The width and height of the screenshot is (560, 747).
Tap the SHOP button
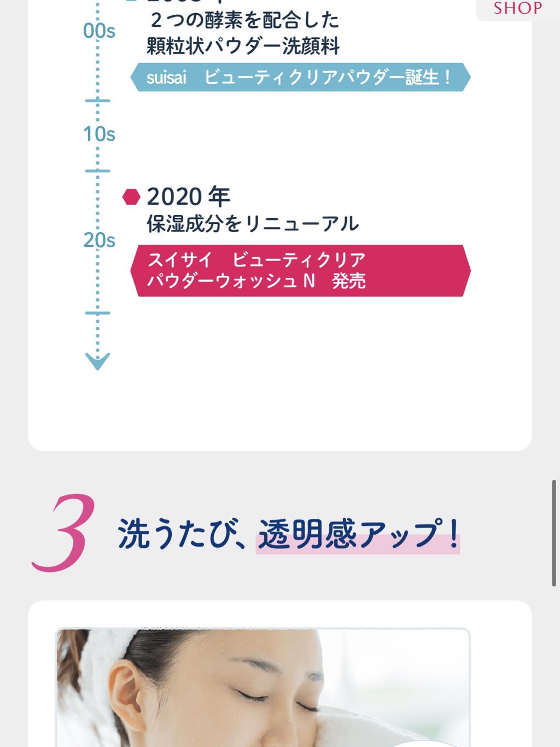517,8
